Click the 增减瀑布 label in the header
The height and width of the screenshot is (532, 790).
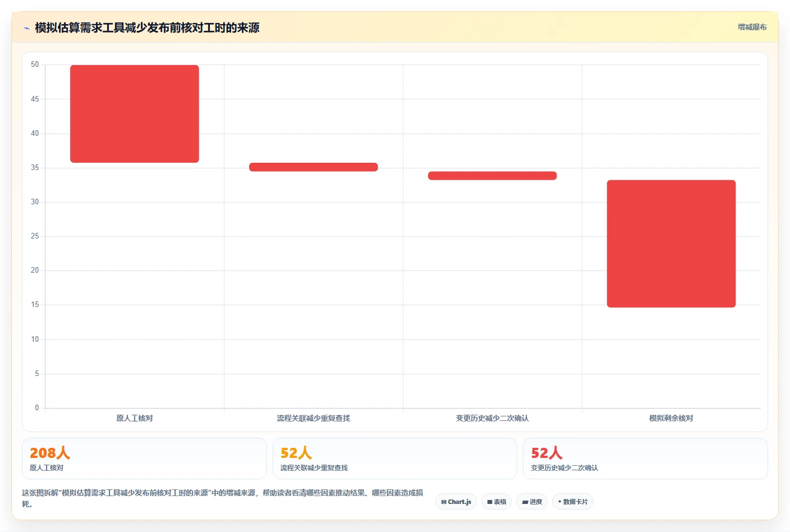(x=752, y=27)
